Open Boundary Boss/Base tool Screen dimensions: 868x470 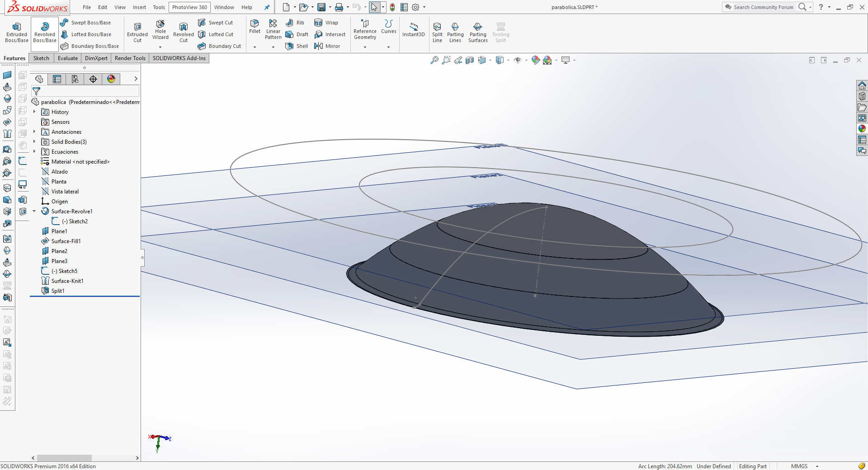coord(90,46)
